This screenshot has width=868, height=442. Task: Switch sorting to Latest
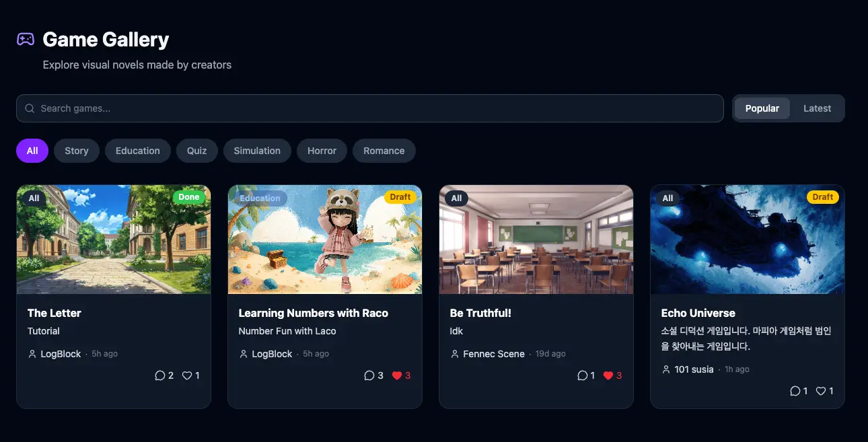[x=817, y=108]
